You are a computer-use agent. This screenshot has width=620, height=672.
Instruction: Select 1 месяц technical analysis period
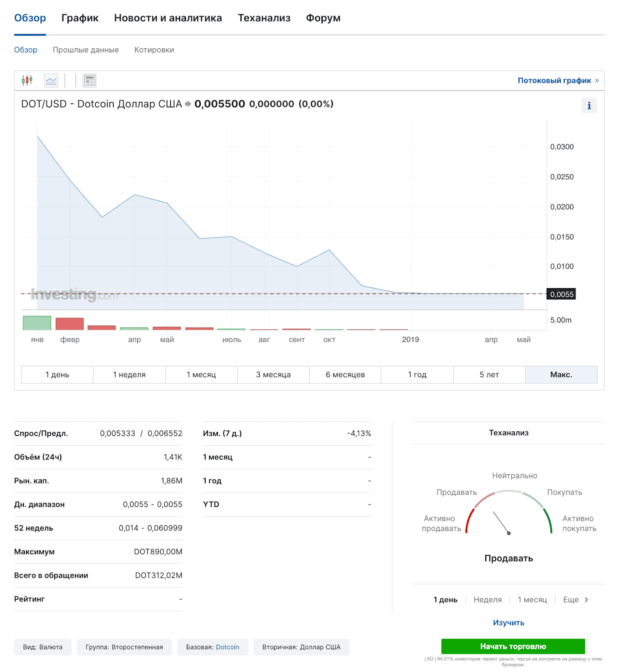click(x=532, y=600)
